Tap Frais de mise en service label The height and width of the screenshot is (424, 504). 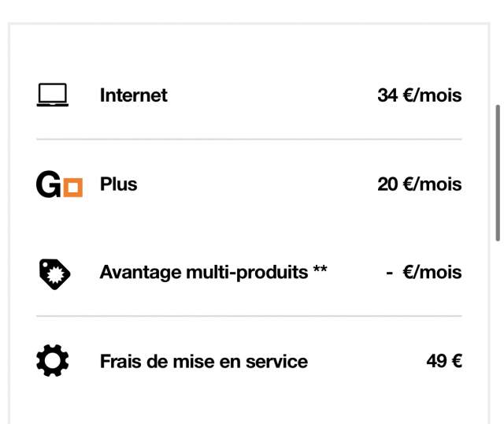click(203, 362)
